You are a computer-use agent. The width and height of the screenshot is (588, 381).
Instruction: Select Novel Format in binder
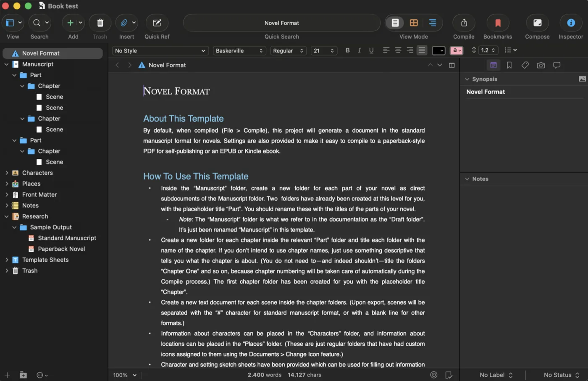pyautogui.click(x=52, y=53)
